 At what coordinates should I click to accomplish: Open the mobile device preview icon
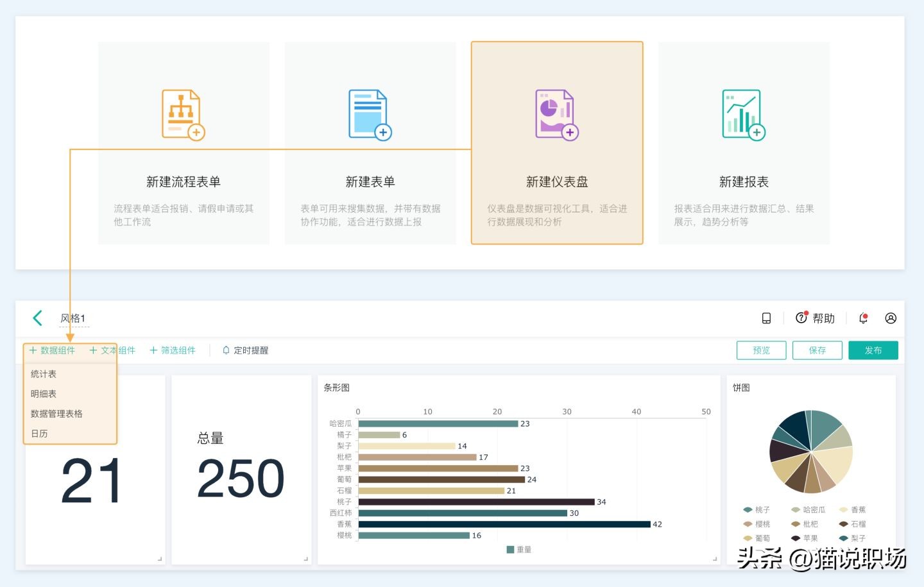pyautogui.click(x=766, y=318)
